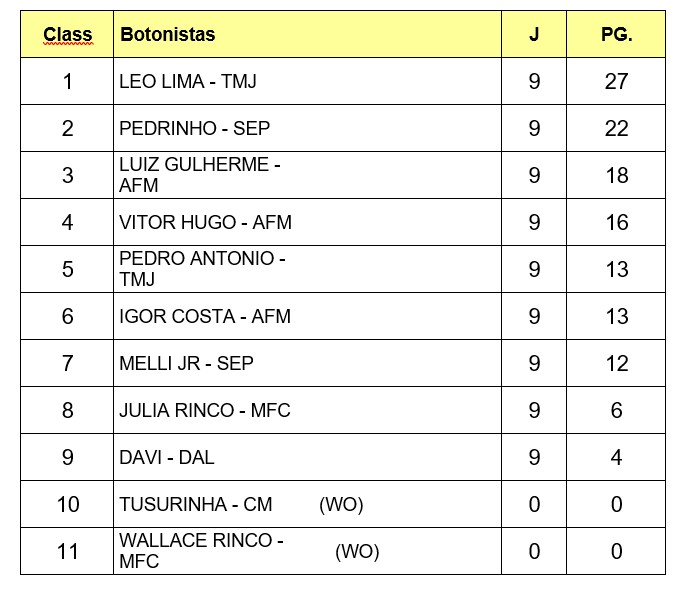
Task: Click the LUIZ GULHERME - AFM cell
Action: click(200, 175)
